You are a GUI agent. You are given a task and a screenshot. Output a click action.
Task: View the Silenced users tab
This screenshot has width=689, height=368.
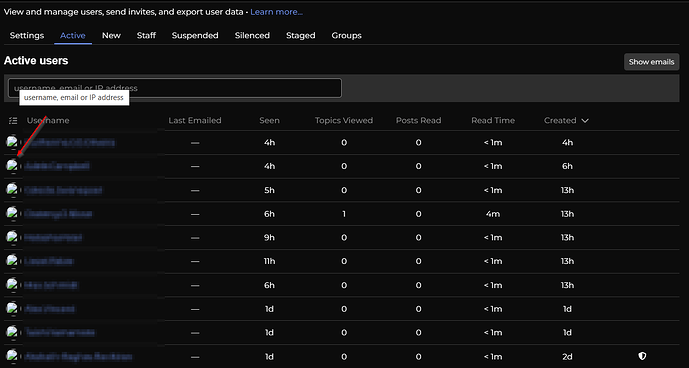click(252, 36)
